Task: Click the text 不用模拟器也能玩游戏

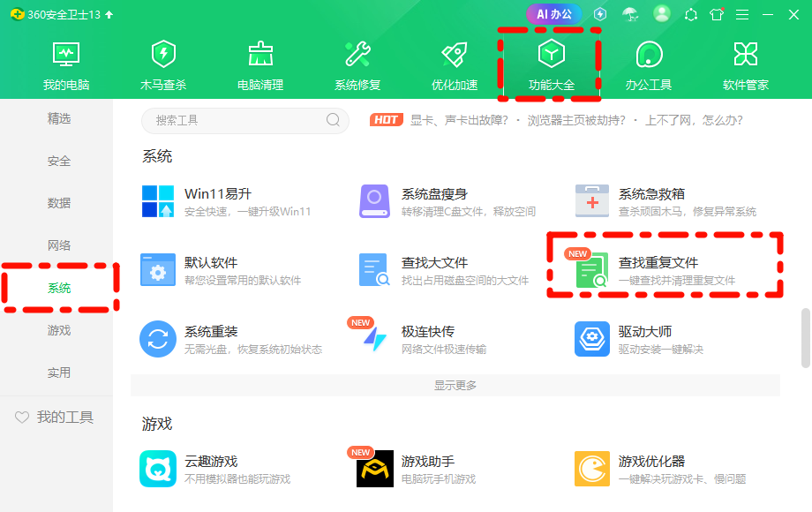Action: click(237, 479)
